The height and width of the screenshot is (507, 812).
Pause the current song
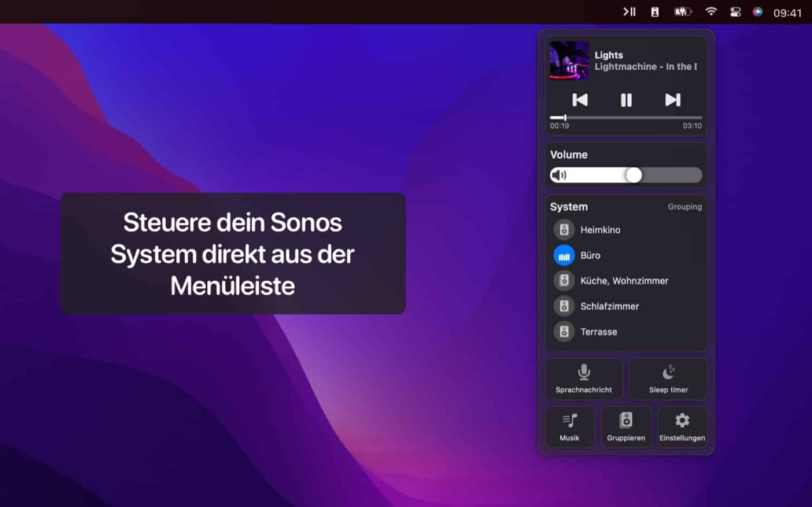pos(626,100)
